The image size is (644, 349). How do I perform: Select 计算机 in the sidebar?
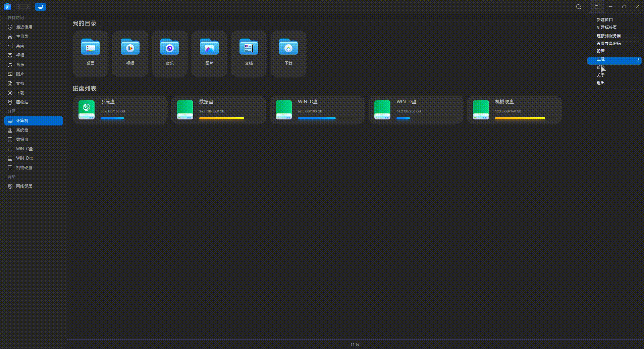click(x=34, y=121)
